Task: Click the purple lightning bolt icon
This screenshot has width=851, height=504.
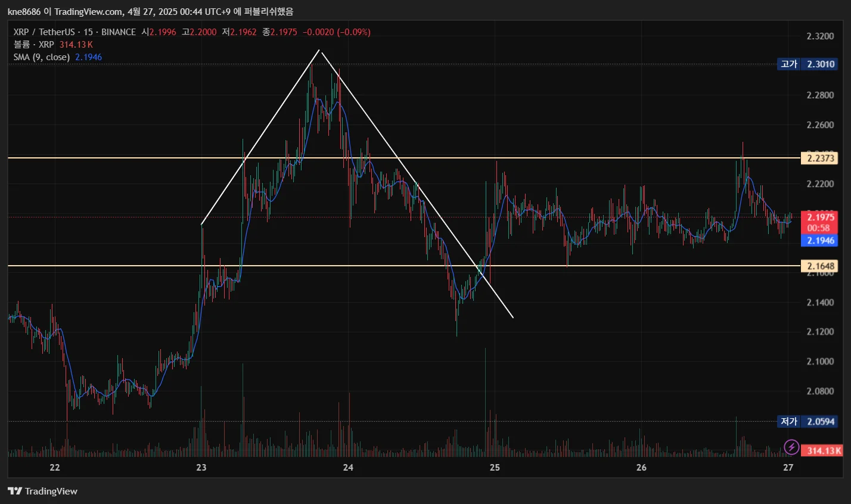Action: click(791, 446)
